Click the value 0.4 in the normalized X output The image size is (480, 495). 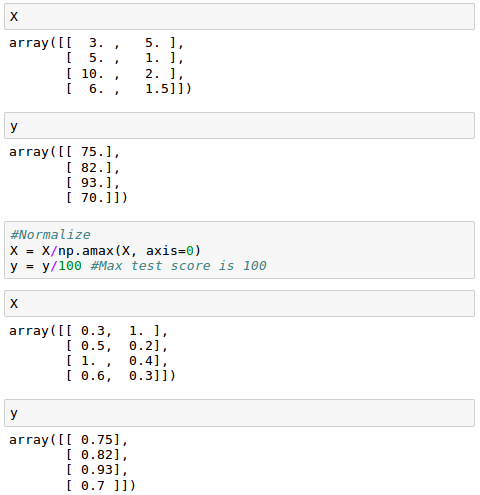pyautogui.click(x=141, y=361)
